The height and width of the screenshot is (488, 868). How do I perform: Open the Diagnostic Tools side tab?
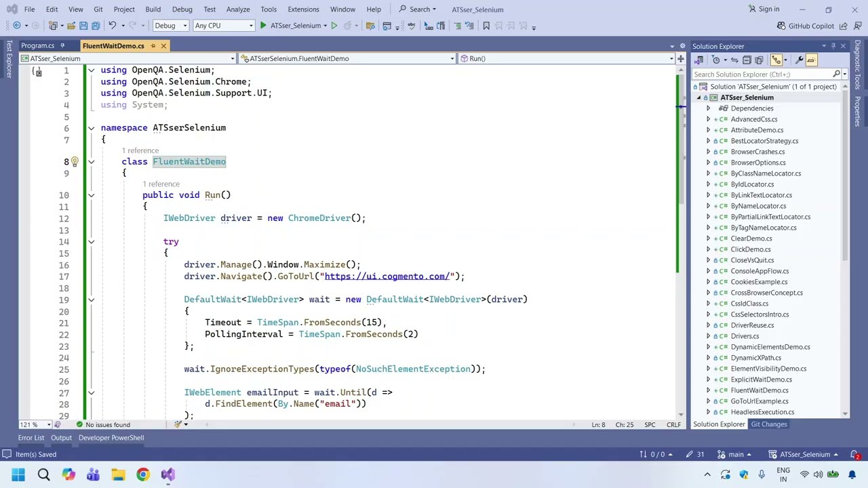point(857,64)
